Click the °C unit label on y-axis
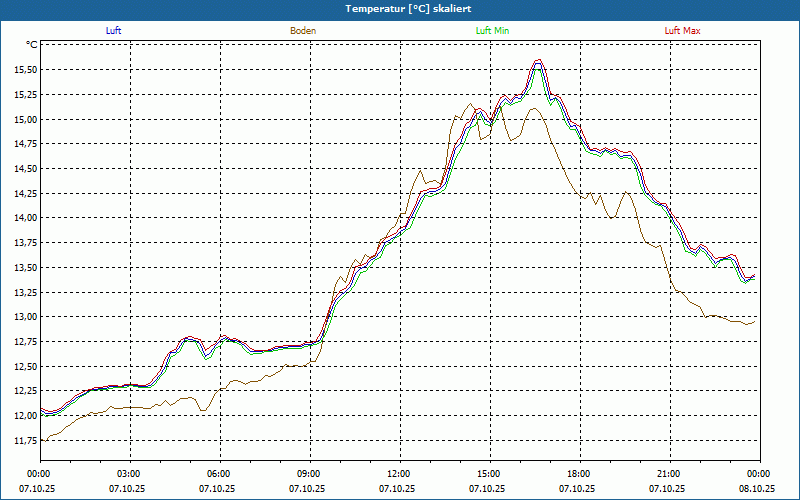This screenshot has height=500, width=800. [x=32, y=45]
